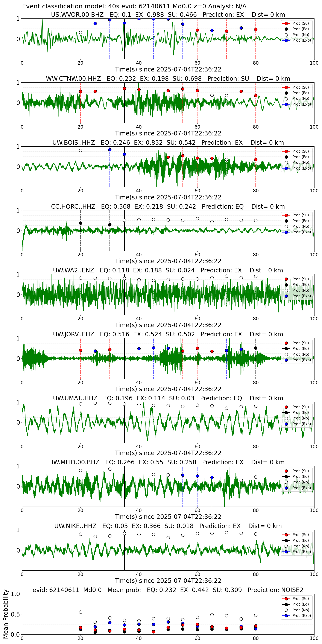
Task: Click 'Prob (Su)' legend entry in UW.UMAT plot
Action: (297, 407)
